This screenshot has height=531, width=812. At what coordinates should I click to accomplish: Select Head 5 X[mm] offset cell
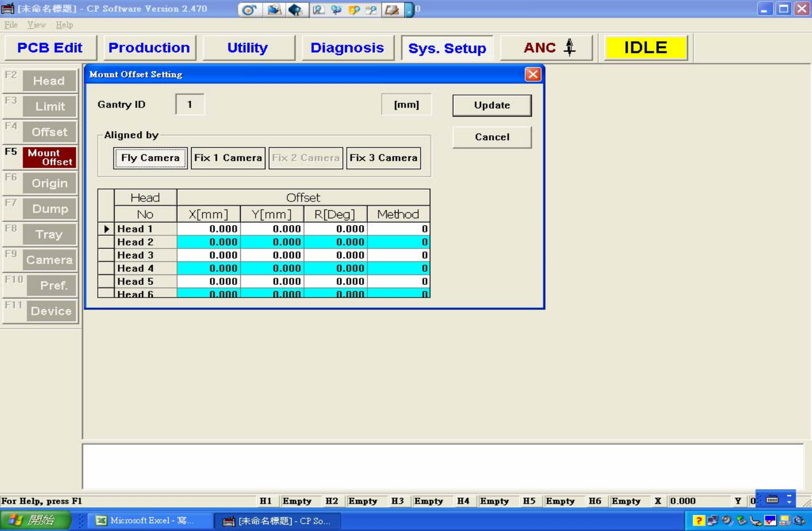click(x=209, y=281)
